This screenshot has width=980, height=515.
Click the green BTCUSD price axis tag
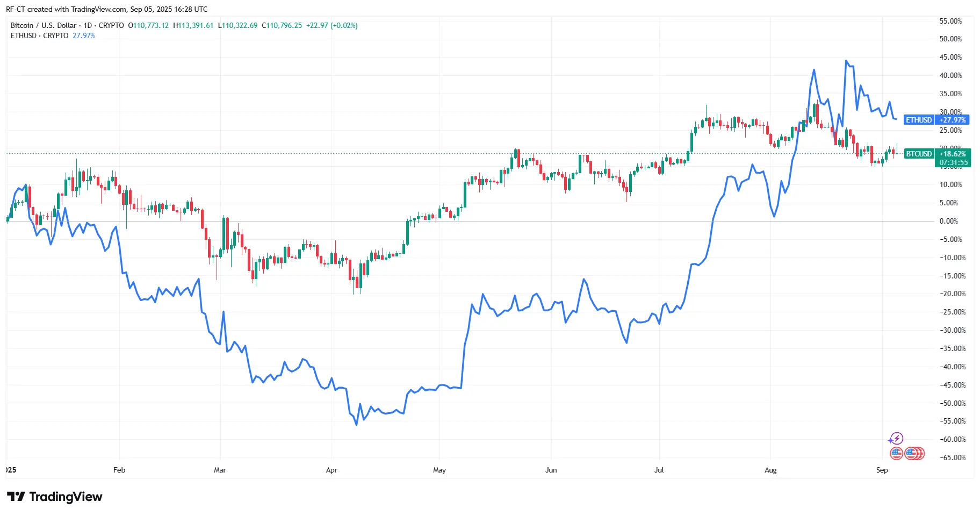pyautogui.click(x=919, y=154)
